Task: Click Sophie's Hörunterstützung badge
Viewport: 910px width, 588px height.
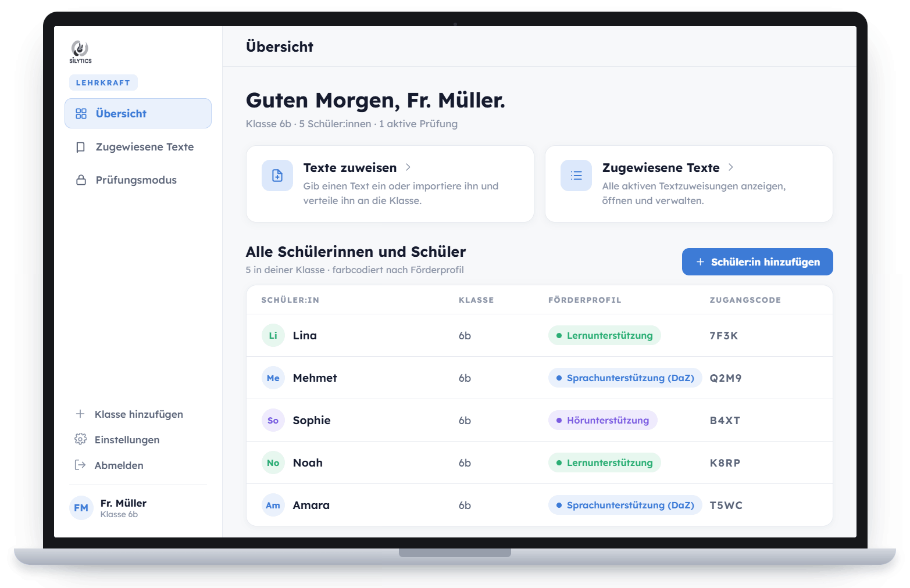Action: click(x=602, y=420)
